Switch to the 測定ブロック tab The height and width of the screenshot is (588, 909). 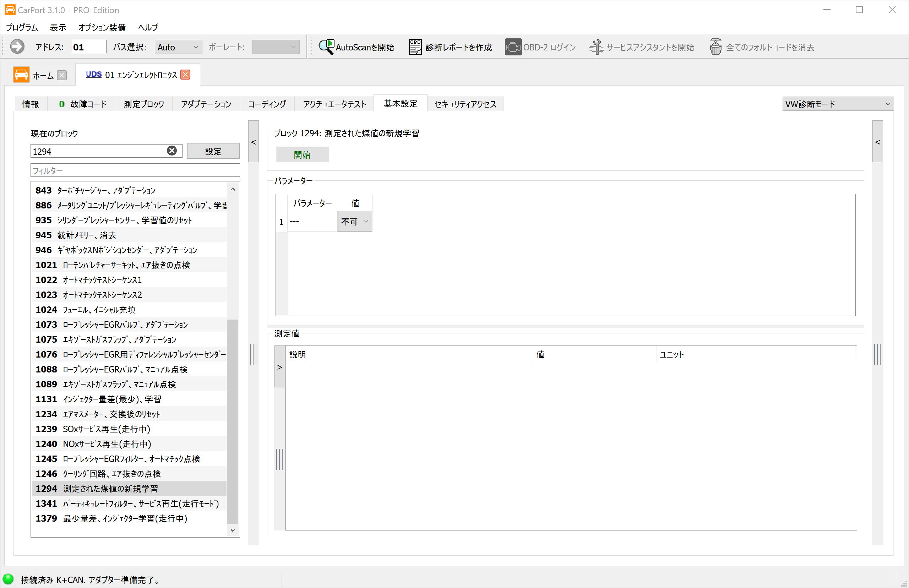point(143,104)
